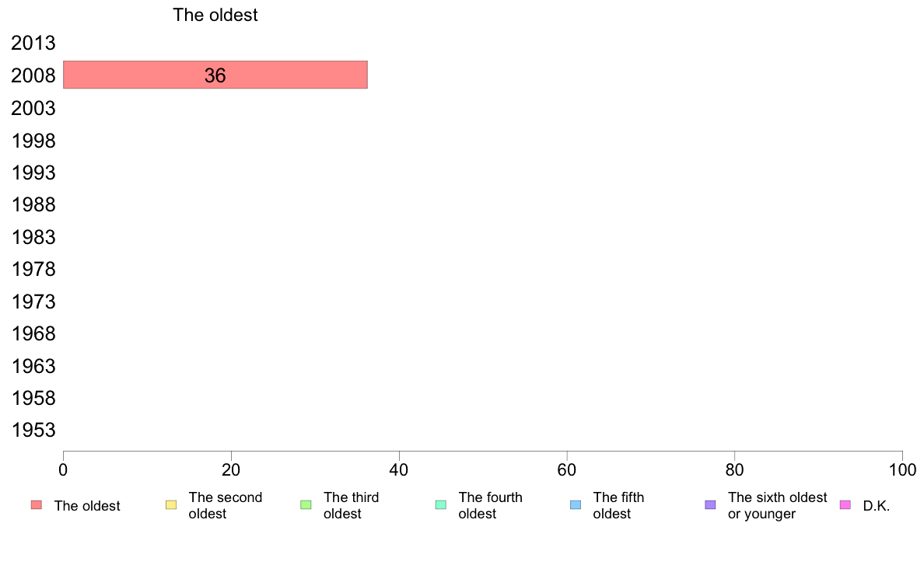Click 'The oldest' chart title text

click(215, 15)
